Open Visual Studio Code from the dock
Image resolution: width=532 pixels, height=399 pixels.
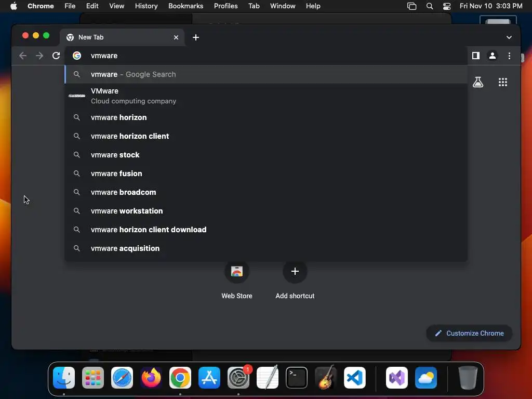pyautogui.click(x=355, y=378)
